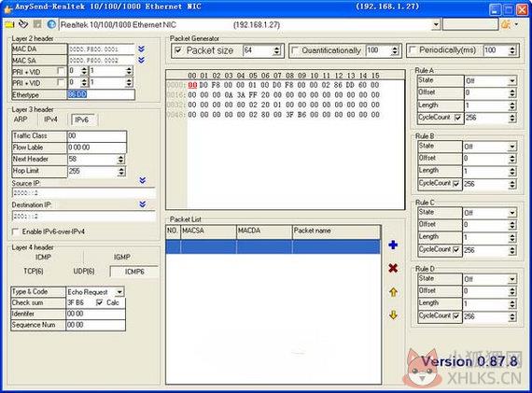Toggle the Check sum Calc checkbox
532x393 pixels.
(100, 302)
